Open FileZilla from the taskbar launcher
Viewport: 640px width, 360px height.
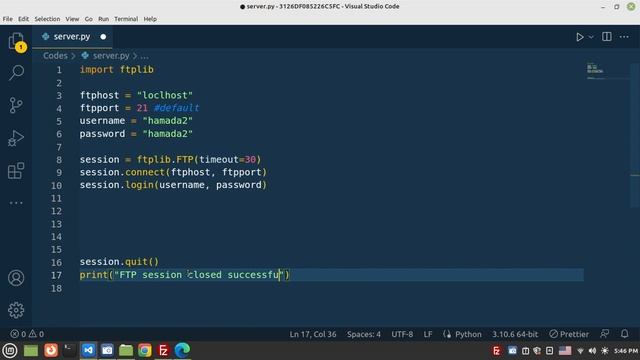[163, 350]
